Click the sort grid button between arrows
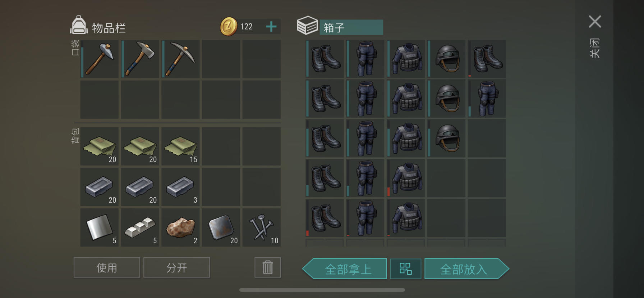 pos(406,269)
